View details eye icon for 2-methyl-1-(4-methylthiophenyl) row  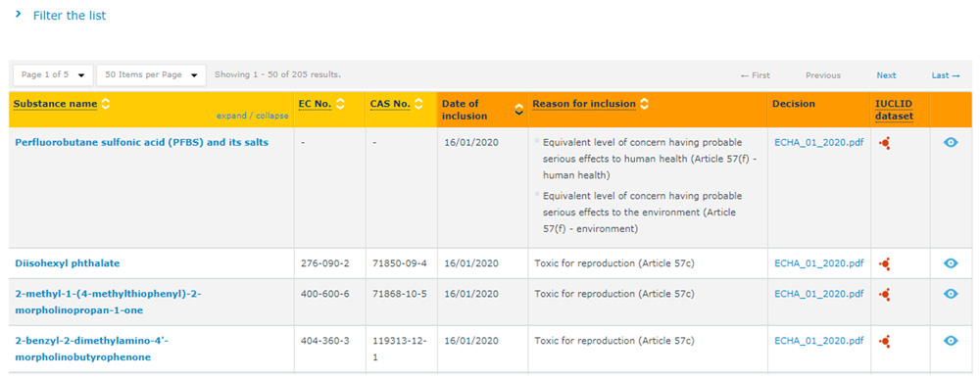click(951, 294)
